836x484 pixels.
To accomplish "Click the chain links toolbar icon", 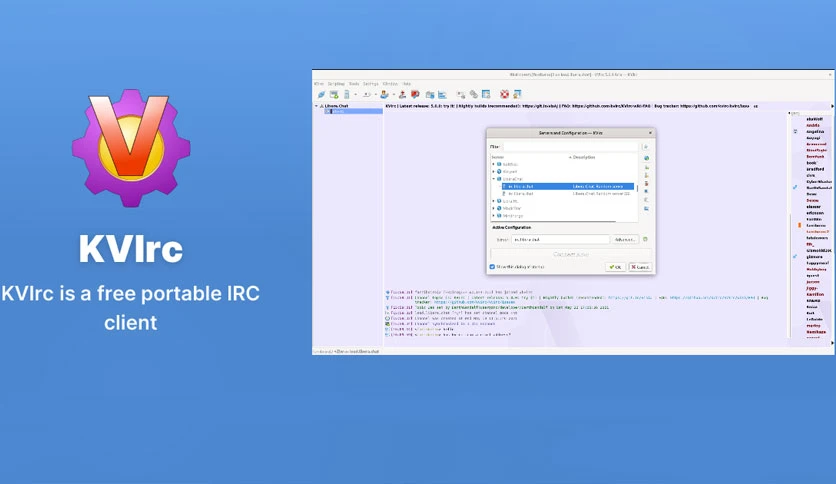I will coord(473,94).
